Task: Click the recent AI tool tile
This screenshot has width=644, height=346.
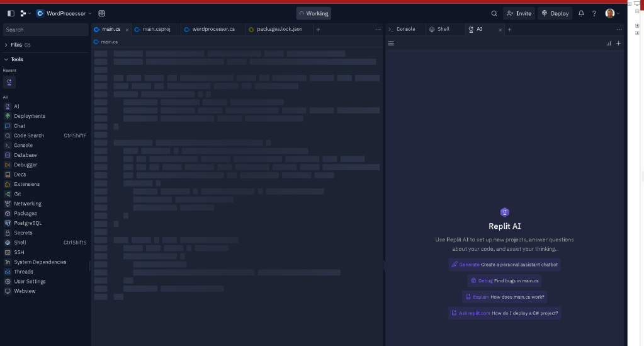Action: [x=9, y=82]
